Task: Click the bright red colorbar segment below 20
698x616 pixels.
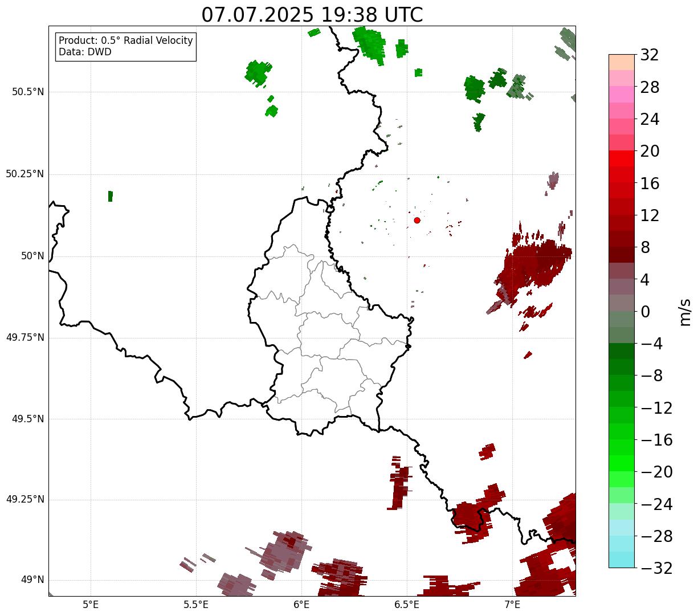Action: point(622,158)
